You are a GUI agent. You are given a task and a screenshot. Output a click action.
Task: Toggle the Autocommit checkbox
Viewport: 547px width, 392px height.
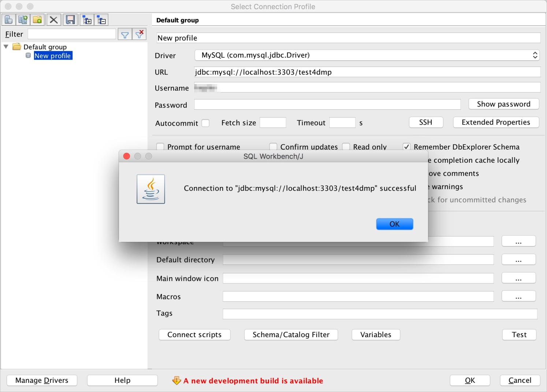(205, 123)
